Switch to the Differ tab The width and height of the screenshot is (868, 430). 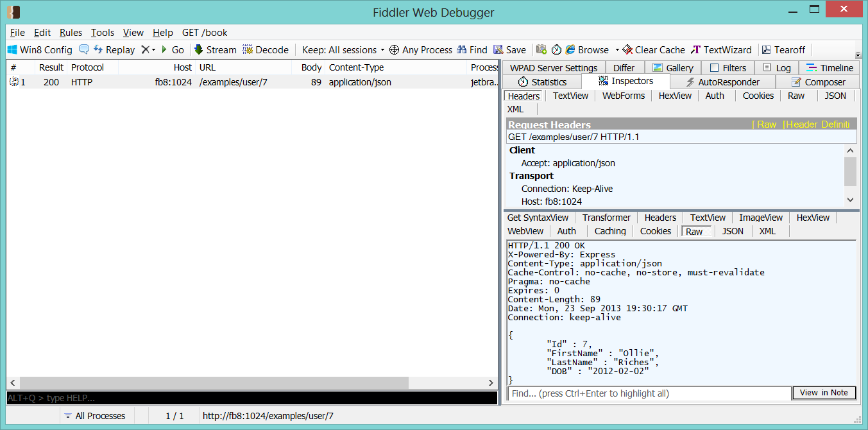coord(624,68)
